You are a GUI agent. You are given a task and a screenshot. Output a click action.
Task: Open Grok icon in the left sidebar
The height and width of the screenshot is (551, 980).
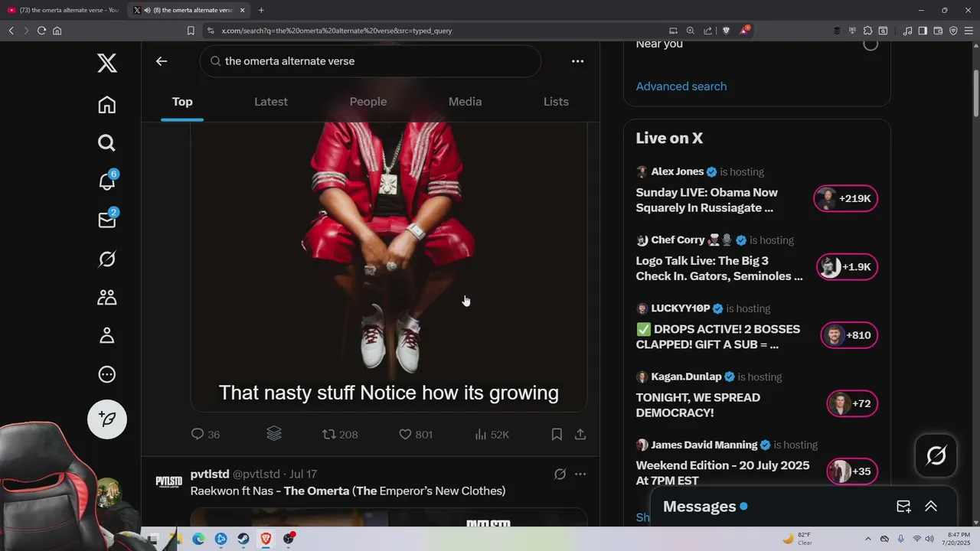pyautogui.click(x=107, y=259)
